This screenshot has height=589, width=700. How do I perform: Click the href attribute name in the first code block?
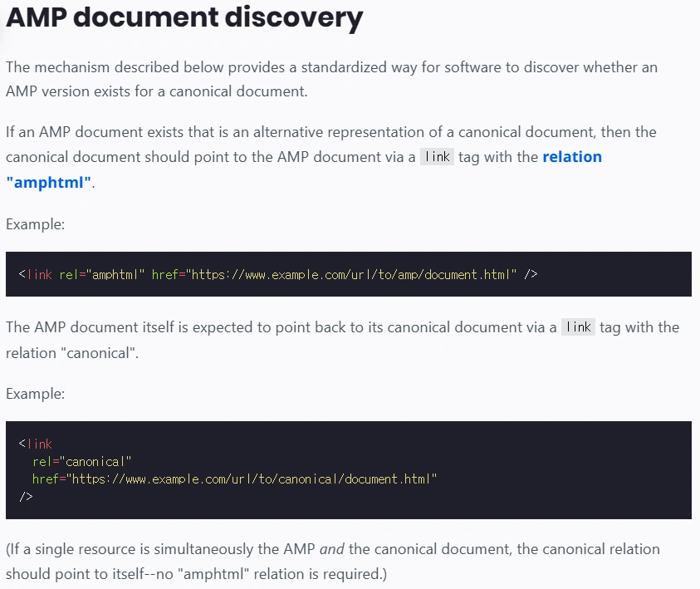pos(166,274)
